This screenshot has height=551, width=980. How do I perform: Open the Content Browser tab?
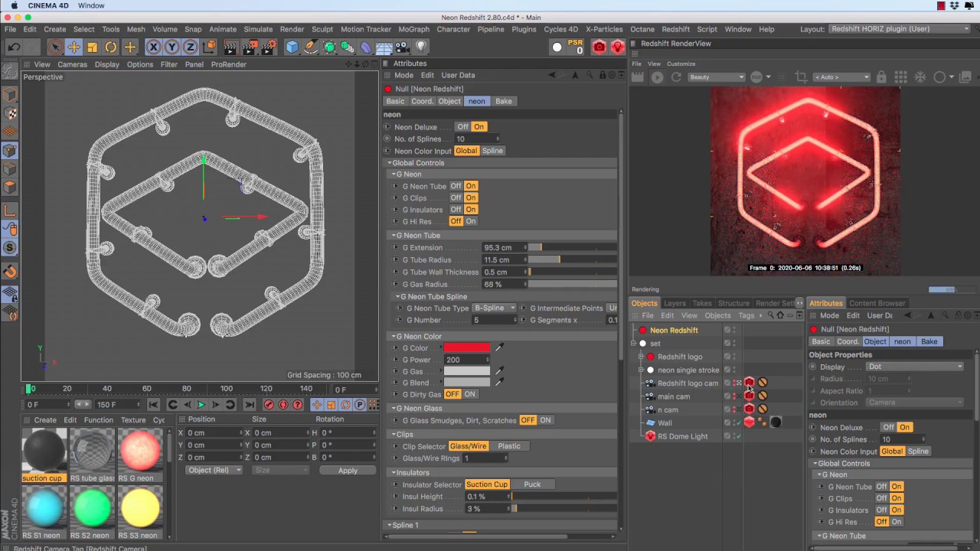[877, 303]
